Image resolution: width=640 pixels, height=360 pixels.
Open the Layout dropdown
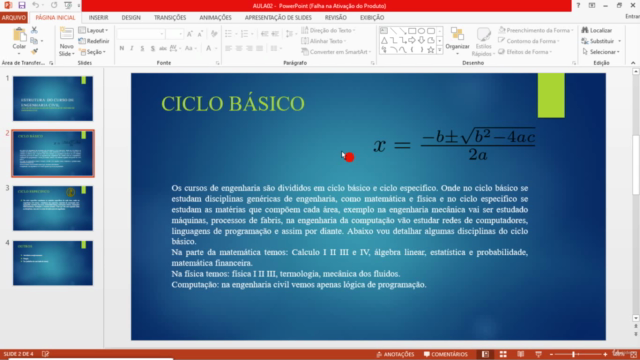[93, 30]
